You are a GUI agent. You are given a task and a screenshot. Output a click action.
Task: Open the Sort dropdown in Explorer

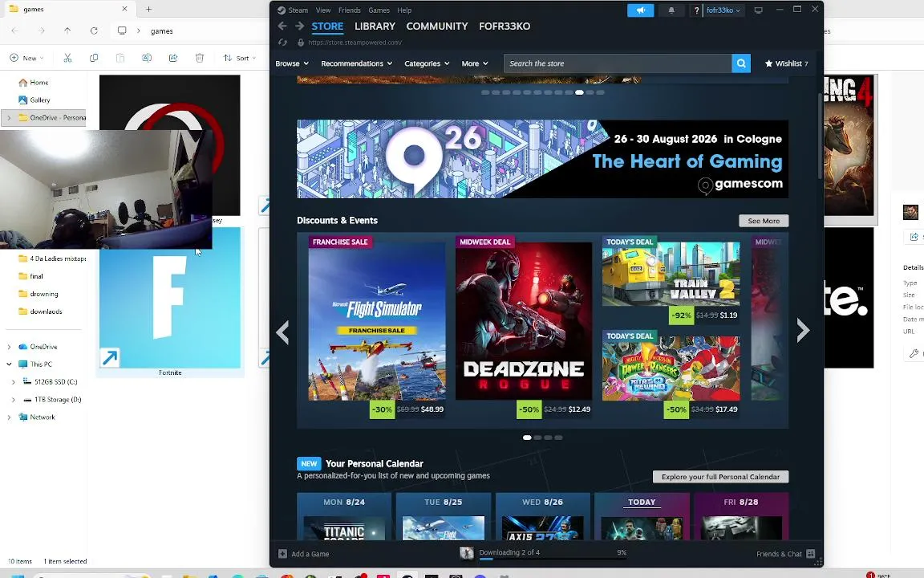point(239,58)
